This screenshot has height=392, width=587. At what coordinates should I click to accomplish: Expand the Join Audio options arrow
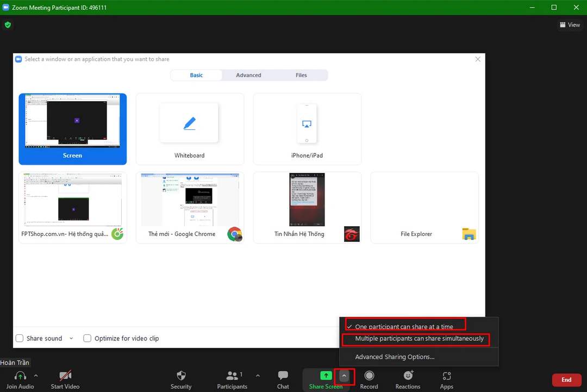point(36,375)
